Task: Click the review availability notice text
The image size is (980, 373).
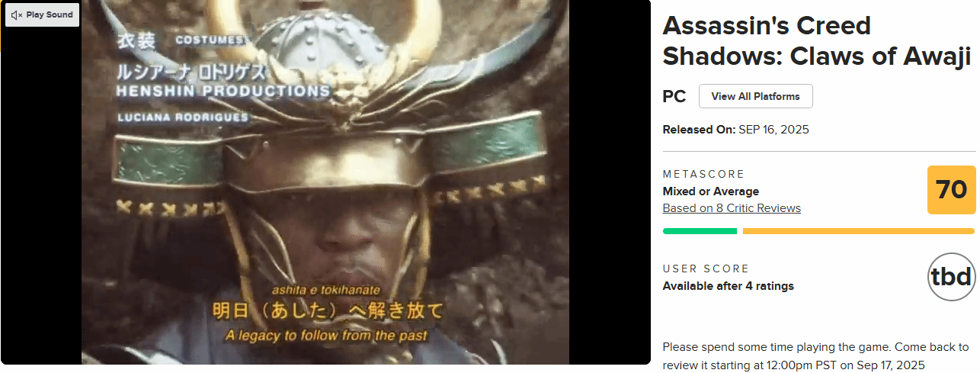Action: point(815,356)
